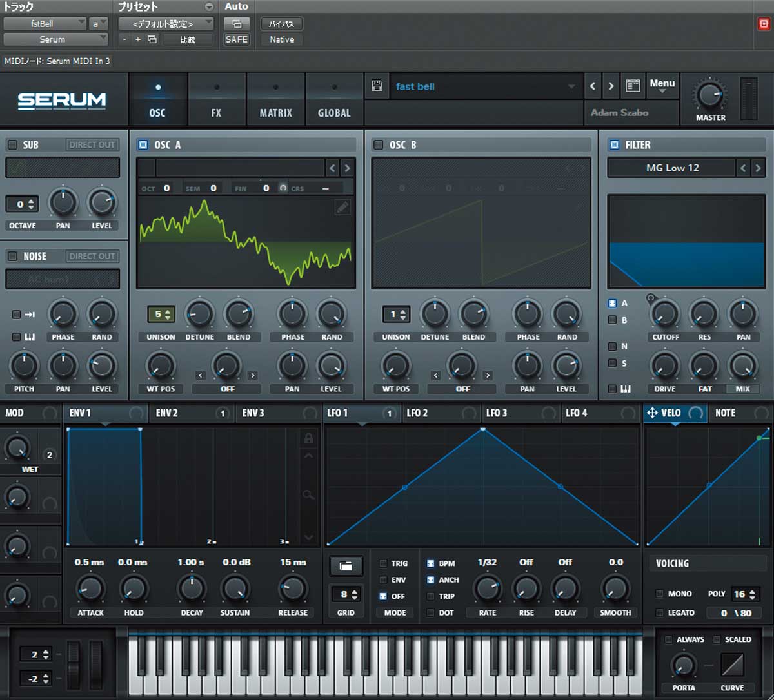Open the Serum plugin selector dropdown
Image resolution: width=774 pixels, height=700 pixels.
pos(55,39)
